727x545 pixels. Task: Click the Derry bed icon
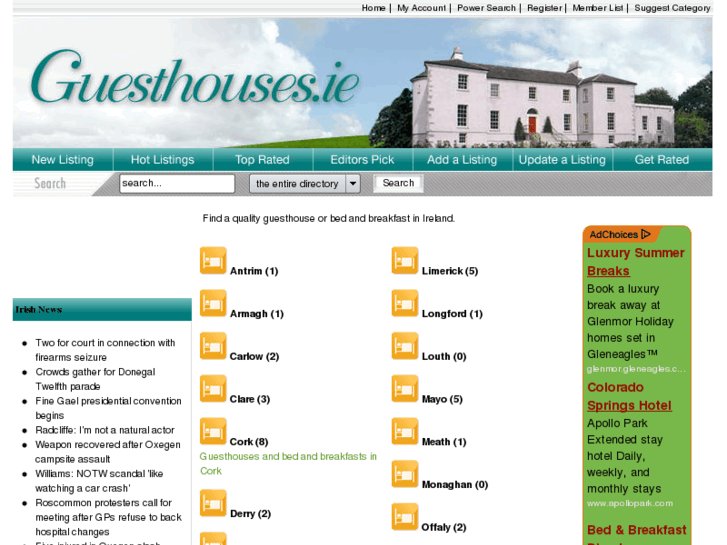point(213,503)
